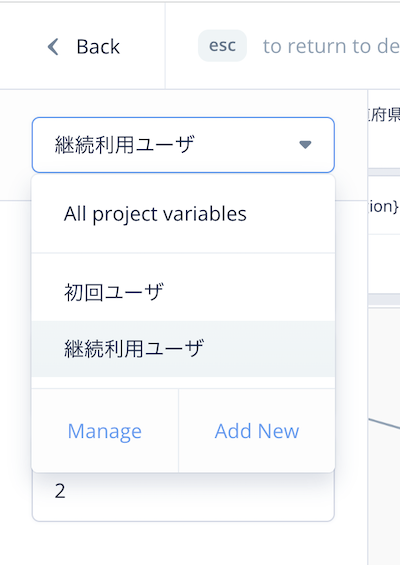The width and height of the screenshot is (400, 565).
Task: Focus the input field containing 2
Action: (x=183, y=495)
